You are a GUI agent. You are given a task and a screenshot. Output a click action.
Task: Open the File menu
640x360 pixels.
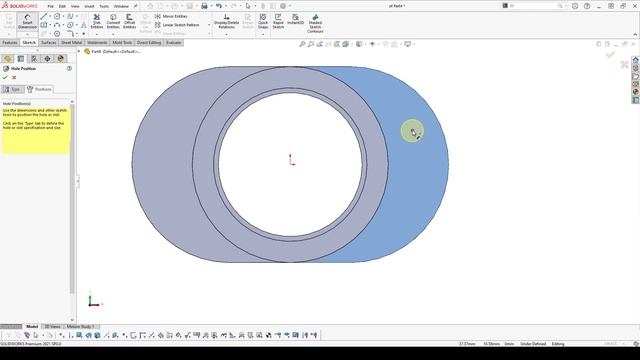(x=51, y=6)
